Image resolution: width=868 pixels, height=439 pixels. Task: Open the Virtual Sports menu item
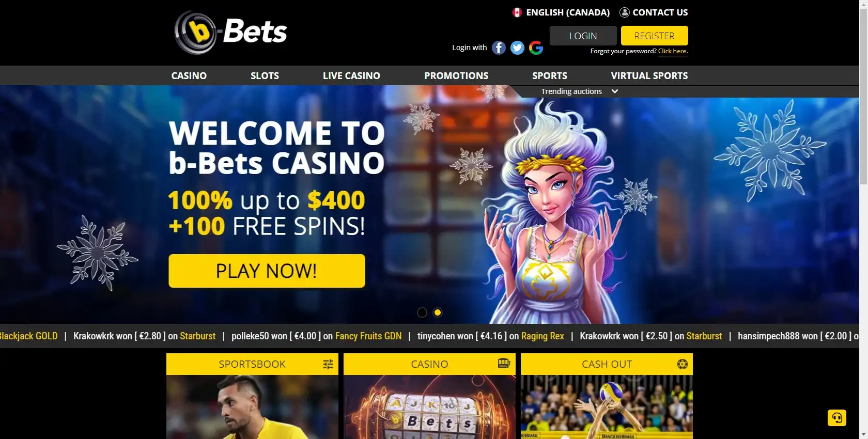click(649, 76)
